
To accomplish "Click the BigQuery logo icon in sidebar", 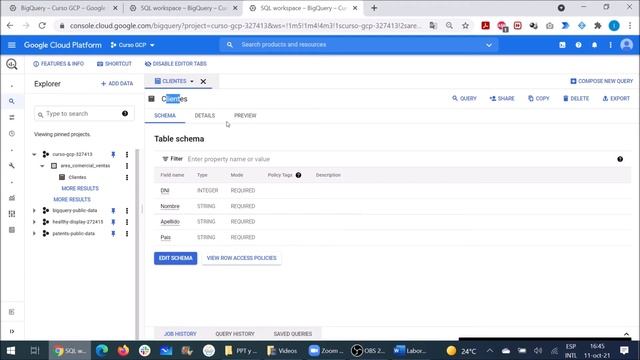I will pyautogui.click(x=11, y=64).
